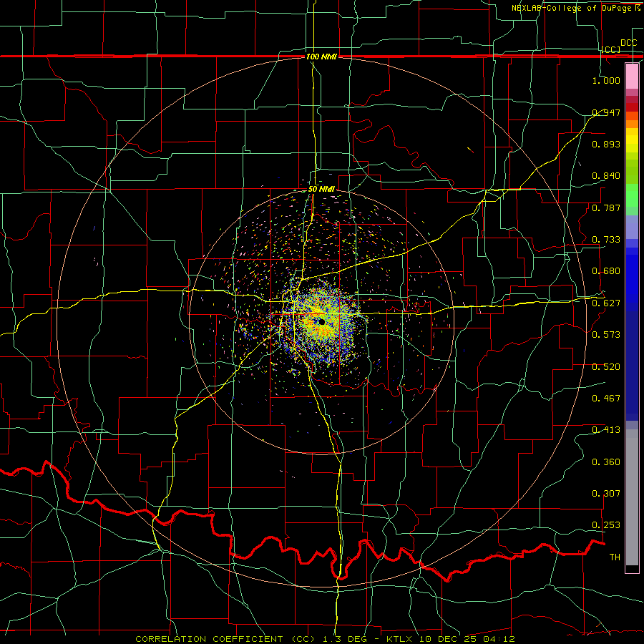Click the 1.3 DEG elevation text
The image size is (644, 644).
[x=344, y=639]
